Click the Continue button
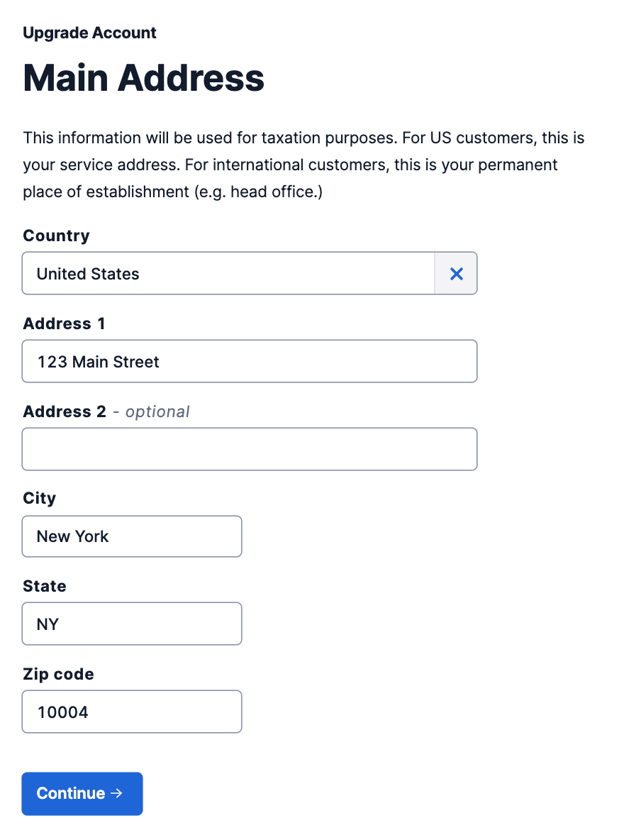624x840 pixels. click(x=82, y=793)
